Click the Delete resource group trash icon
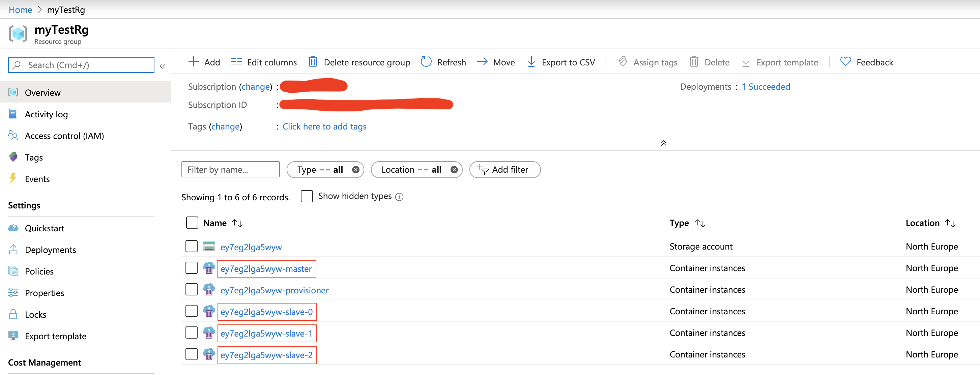Image resolution: width=980 pixels, height=375 pixels. click(313, 62)
